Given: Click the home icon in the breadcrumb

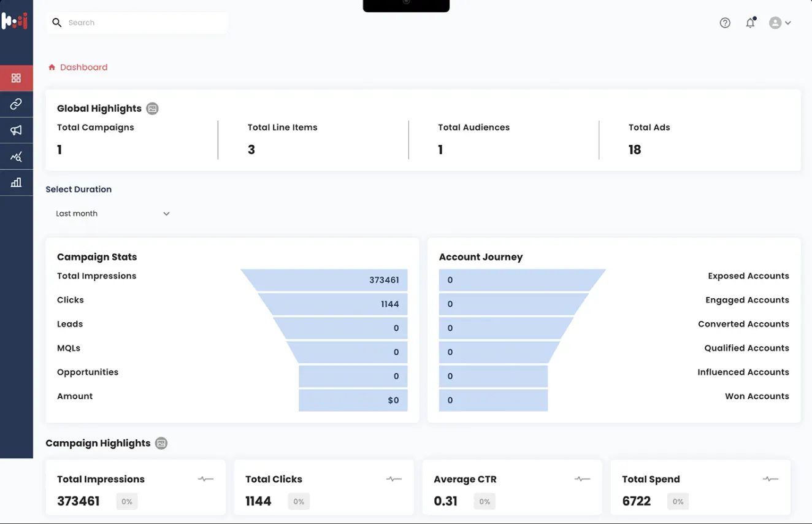Looking at the screenshot, I should 52,67.
